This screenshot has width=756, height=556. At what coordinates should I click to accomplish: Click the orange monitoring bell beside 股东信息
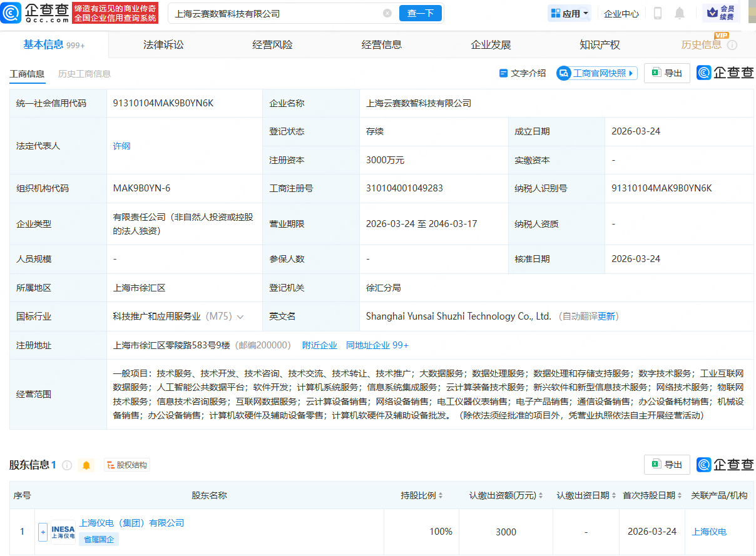point(86,465)
